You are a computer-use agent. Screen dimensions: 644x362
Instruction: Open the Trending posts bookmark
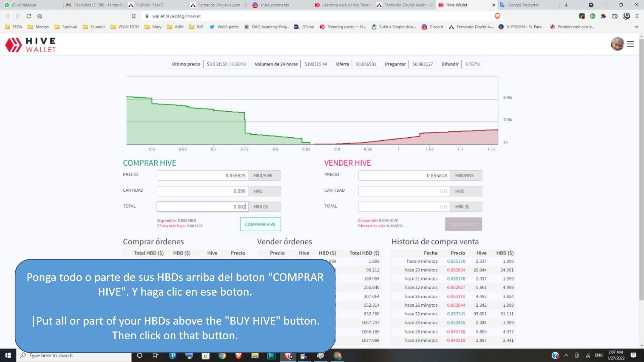coord(342,27)
